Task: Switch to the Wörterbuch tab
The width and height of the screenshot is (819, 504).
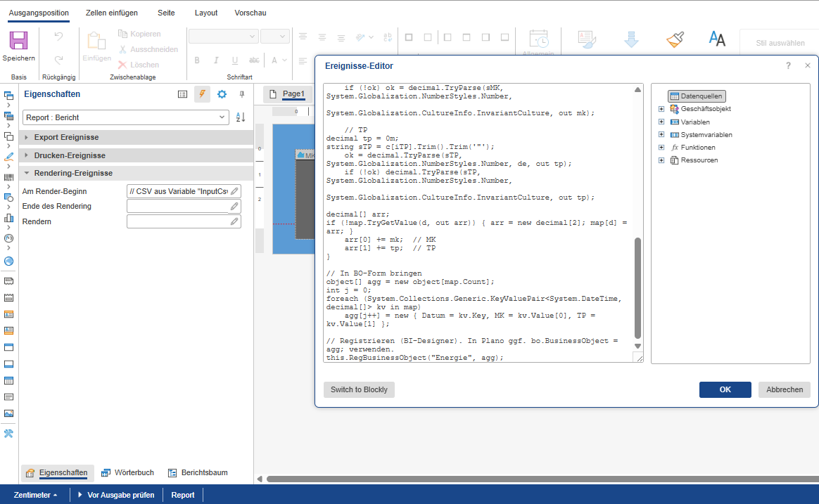Action: click(127, 473)
